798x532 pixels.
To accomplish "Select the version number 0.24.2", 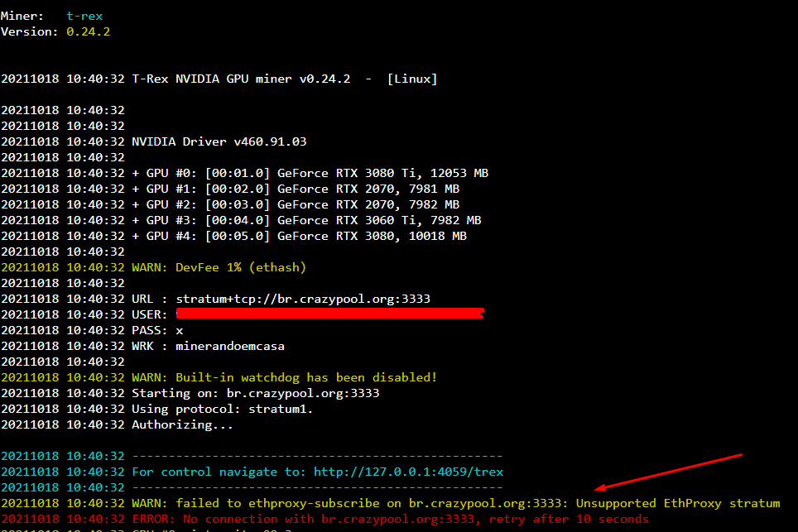I will (x=87, y=31).
